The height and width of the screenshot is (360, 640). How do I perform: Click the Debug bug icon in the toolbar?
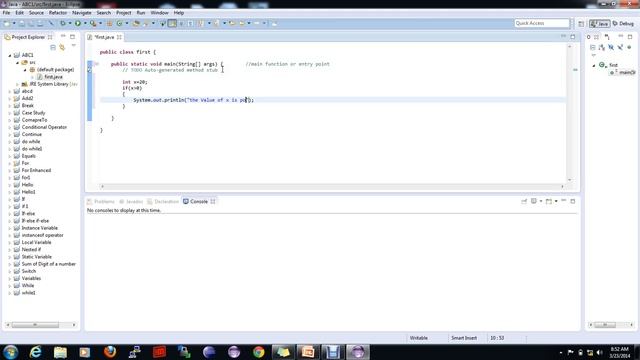[x=62, y=23]
